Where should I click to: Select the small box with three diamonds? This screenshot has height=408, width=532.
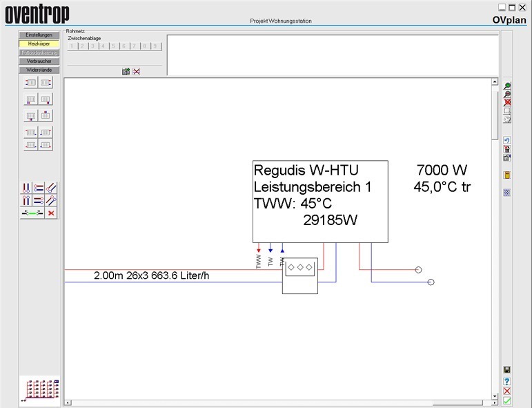pyautogui.click(x=300, y=275)
